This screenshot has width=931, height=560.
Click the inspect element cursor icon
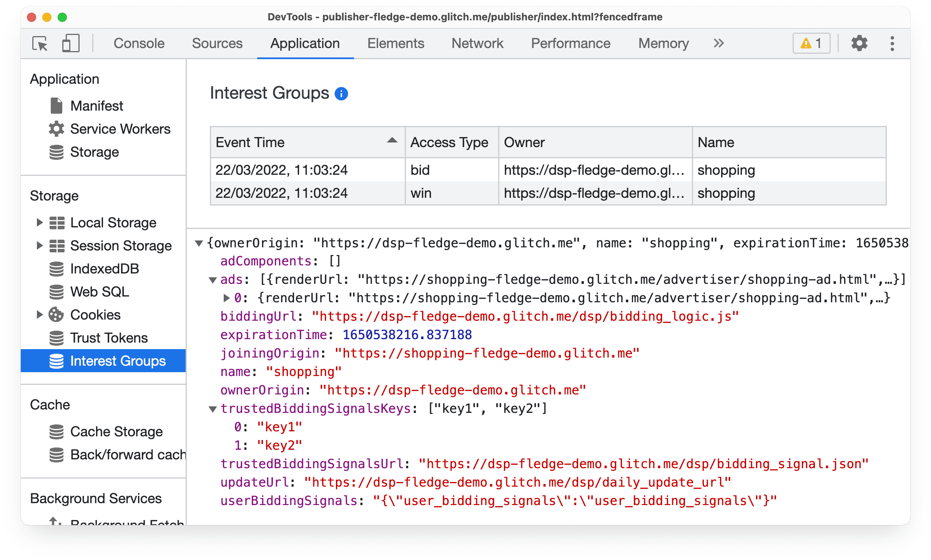[x=41, y=44]
